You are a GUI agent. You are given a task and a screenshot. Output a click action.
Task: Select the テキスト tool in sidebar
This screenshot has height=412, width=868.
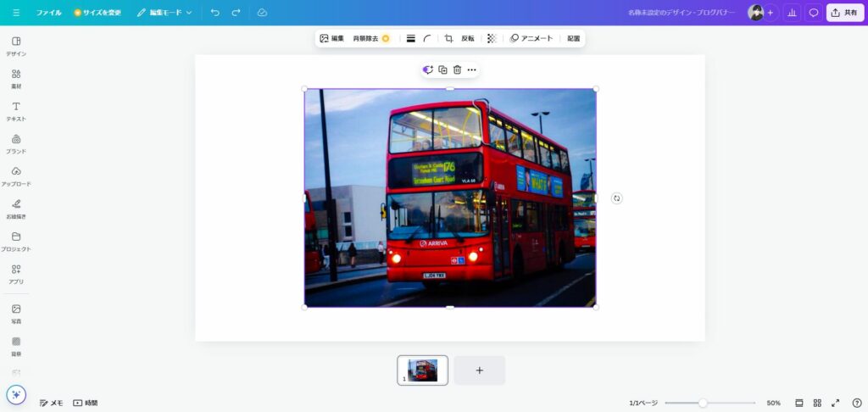pos(16,111)
